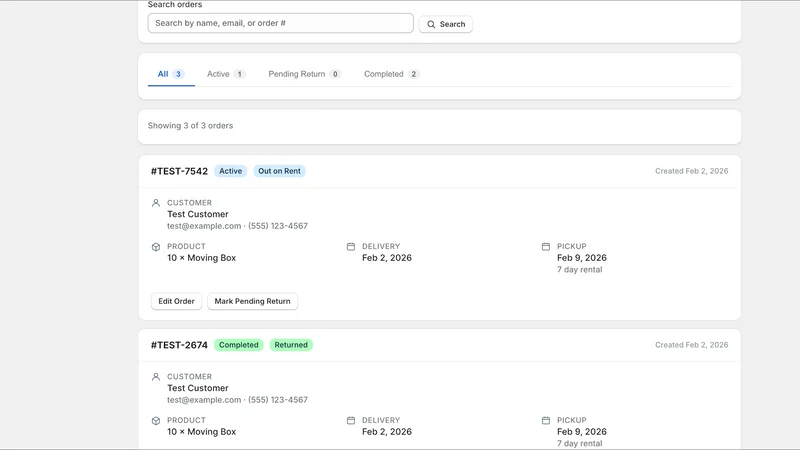Viewport: 800px width, 450px height.
Task: Click the 'Search orders' label
Action: coord(175,5)
